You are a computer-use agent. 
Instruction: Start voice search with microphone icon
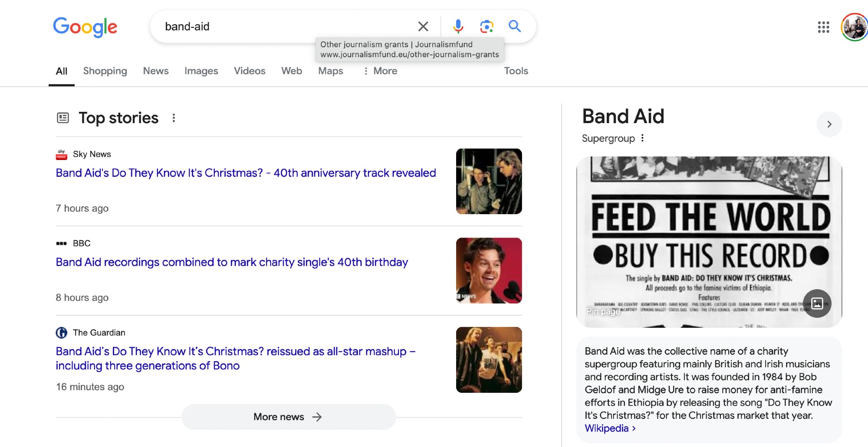(x=458, y=26)
